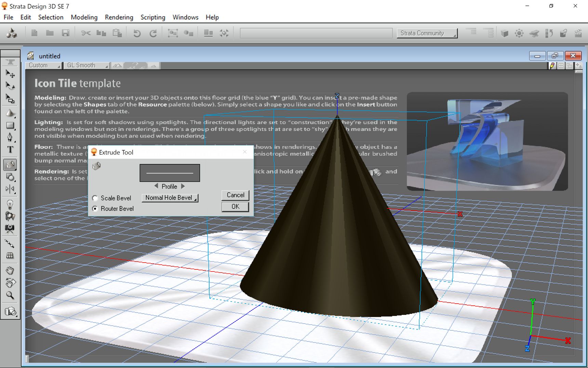Click the Group objects icon
Screen dimensions: 588x368
click(x=173, y=33)
